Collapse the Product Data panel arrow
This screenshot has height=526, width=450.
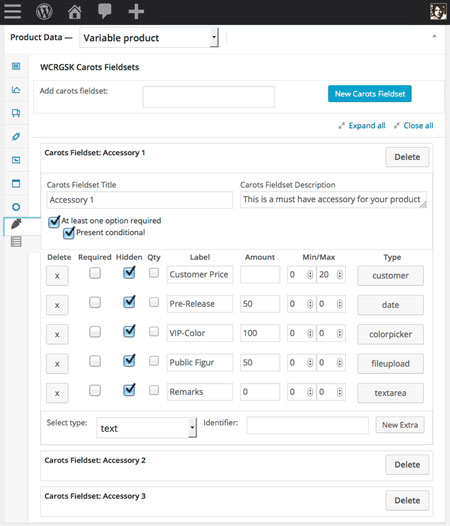434,36
